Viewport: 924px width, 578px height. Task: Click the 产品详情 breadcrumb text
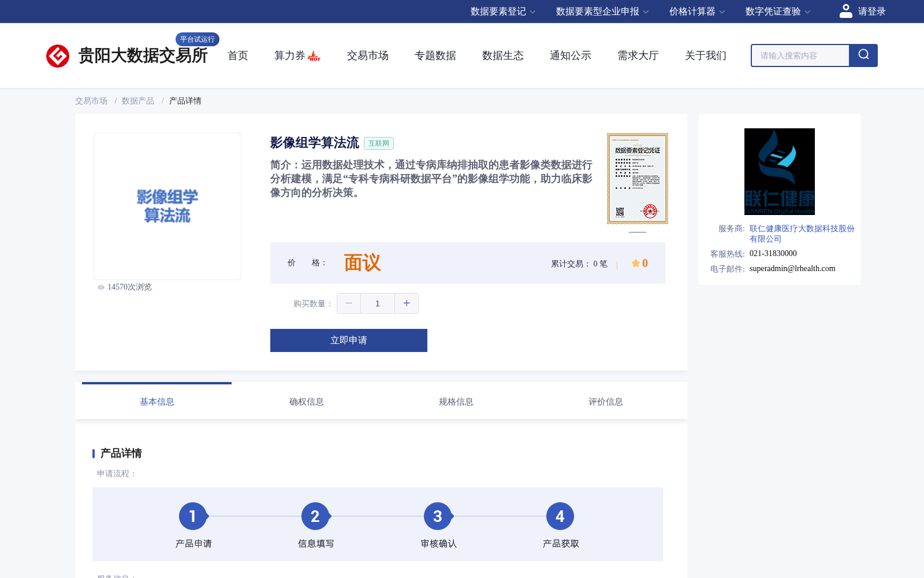click(x=185, y=101)
